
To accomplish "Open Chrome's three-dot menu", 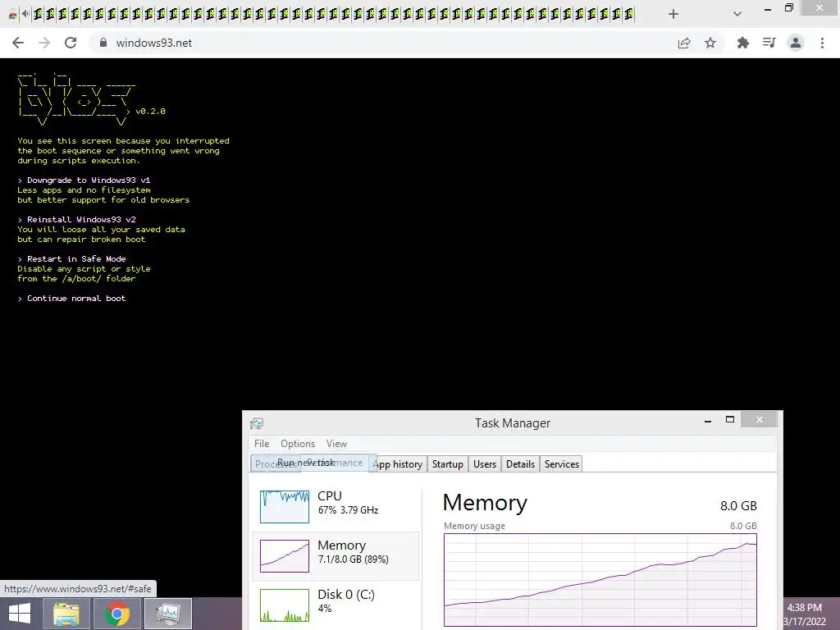I will pyautogui.click(x=822, y=43).
